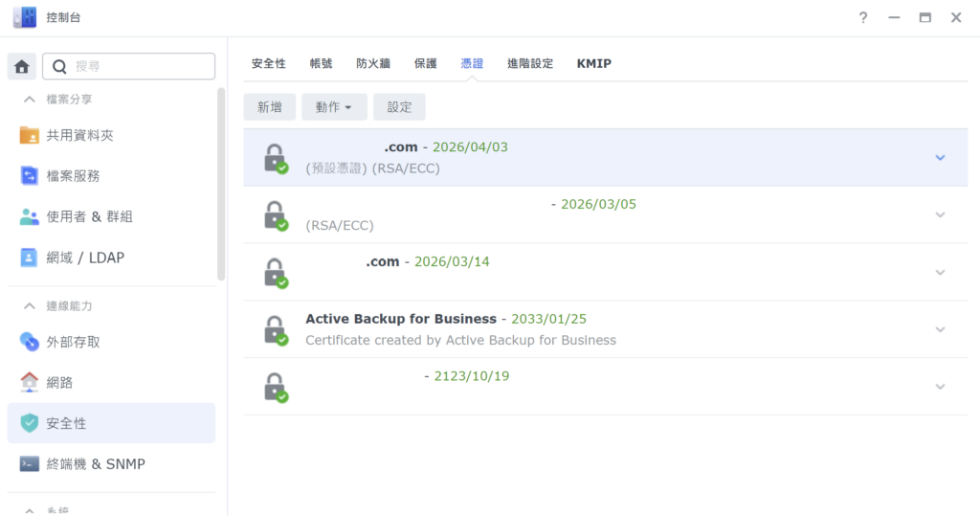980x516 pixels.
Task: Click the 新增 add button
Action: coord(270,107)
